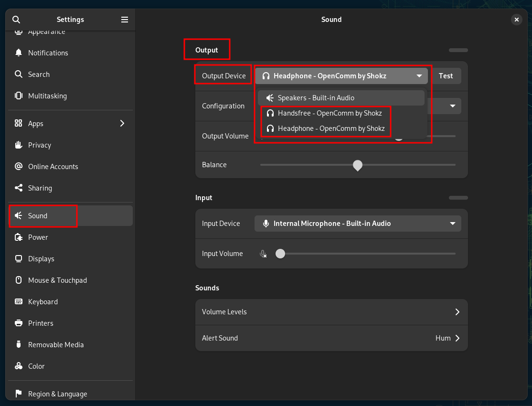Screen dimensions: 532x406
Task: Click the Balance slider handle
Action: coord(358,165)
